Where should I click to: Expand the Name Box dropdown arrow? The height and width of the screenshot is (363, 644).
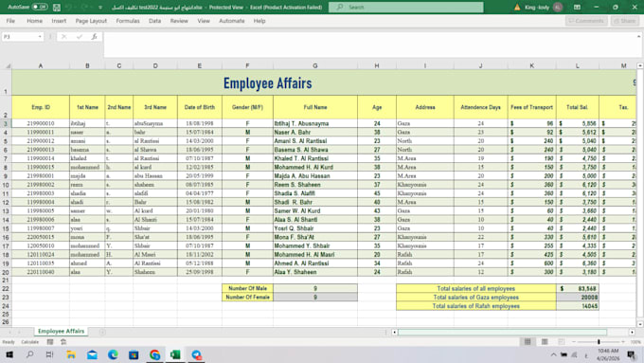point(40,37)
